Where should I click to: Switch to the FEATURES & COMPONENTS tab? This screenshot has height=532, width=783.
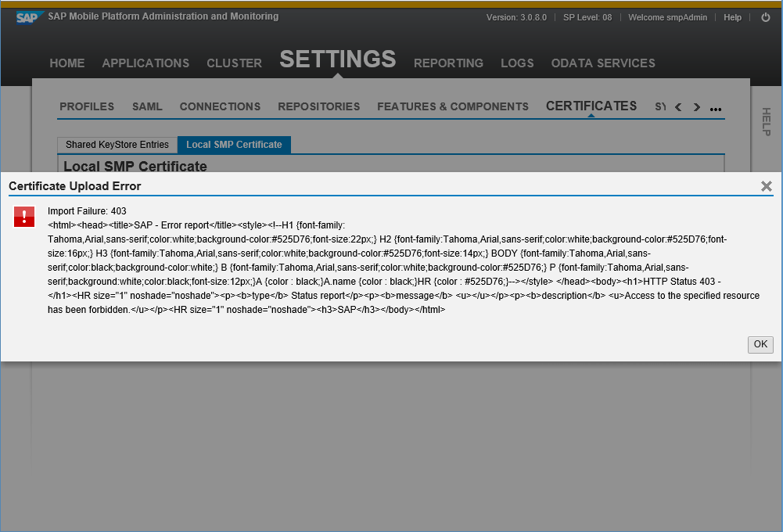[453, 107]
